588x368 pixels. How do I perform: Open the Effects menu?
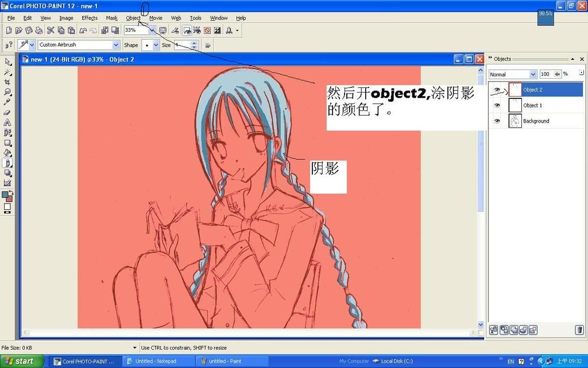pyautogui.click(x=90, y=18)
